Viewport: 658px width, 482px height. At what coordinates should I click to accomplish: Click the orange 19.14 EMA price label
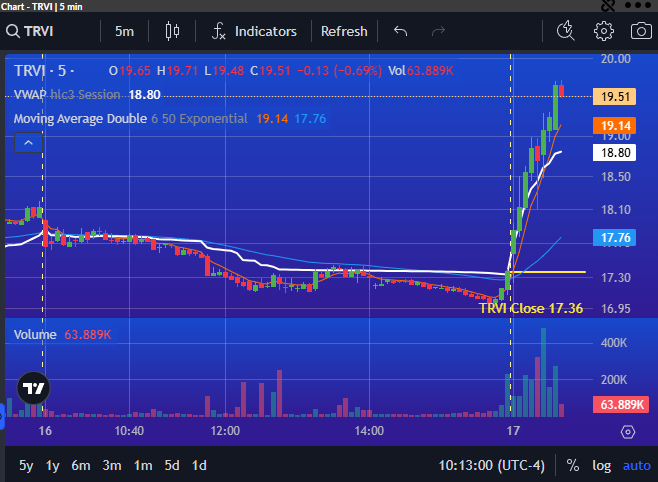614,125
